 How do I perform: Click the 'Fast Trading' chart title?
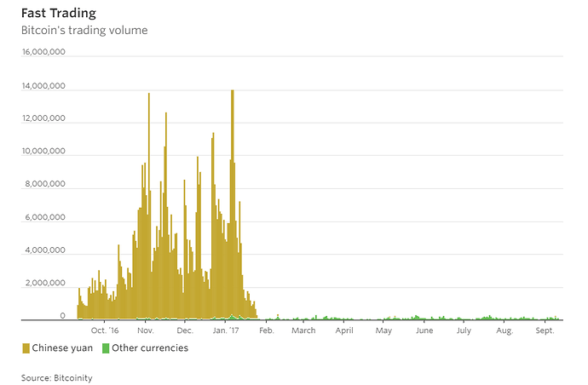click(x=59, y=13)
